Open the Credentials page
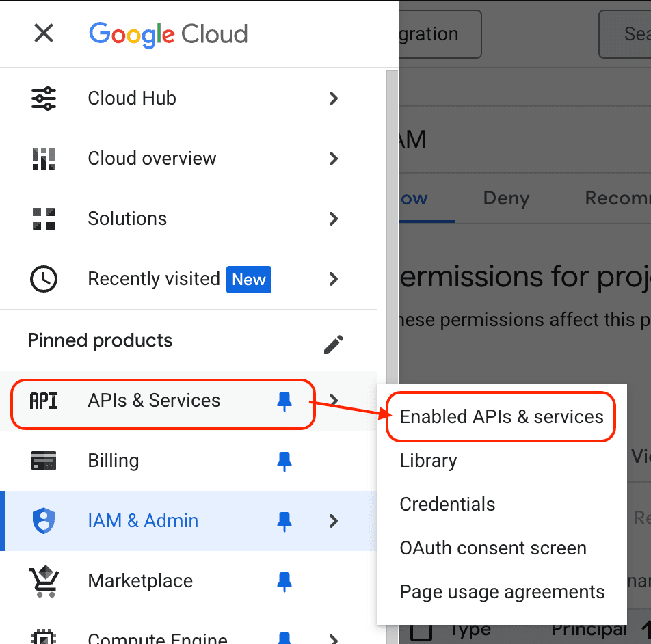 pos(447,504)
